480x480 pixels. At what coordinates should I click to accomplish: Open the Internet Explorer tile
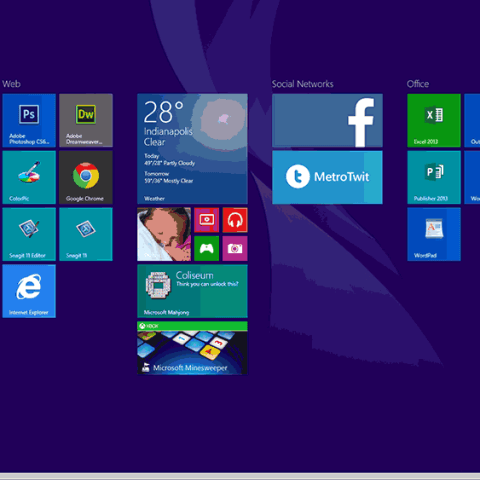click(x=29, y=291)
